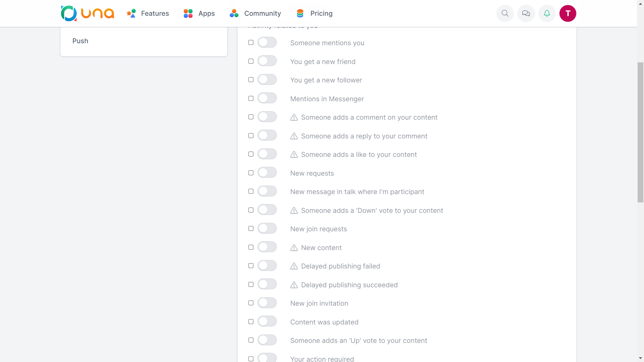Turn on 'New requests' toggle
644x362 pixels.
click(267, 173)
